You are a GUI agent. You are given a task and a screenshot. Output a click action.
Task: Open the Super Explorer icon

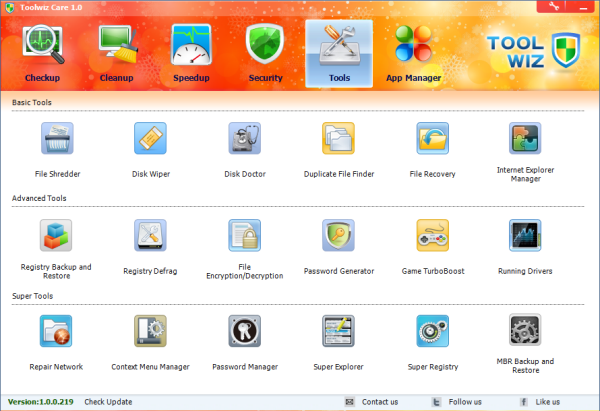coord(338,331)
